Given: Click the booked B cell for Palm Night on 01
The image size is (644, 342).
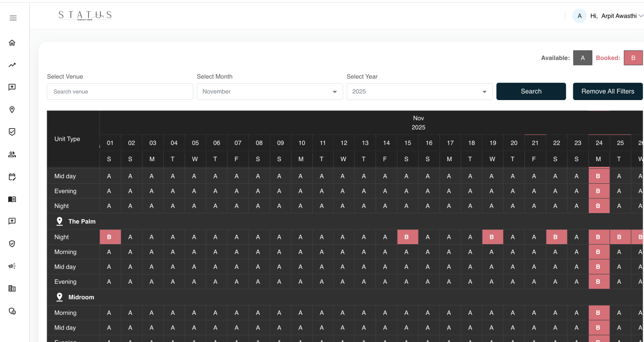Looking at the screenshot, I should click(x=110, y=237).
